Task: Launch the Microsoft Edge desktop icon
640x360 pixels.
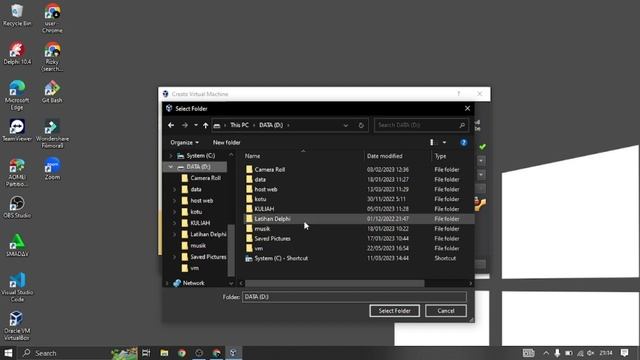Action: point(17,95)
